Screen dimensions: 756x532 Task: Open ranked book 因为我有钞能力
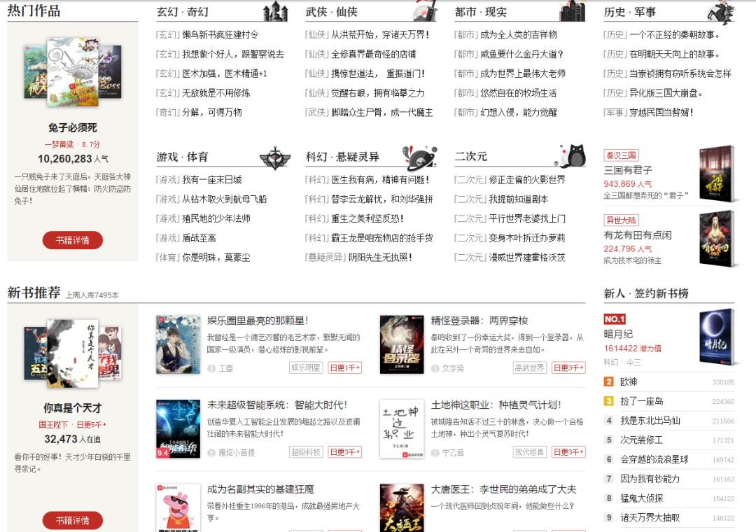click(x=650, y=479)
